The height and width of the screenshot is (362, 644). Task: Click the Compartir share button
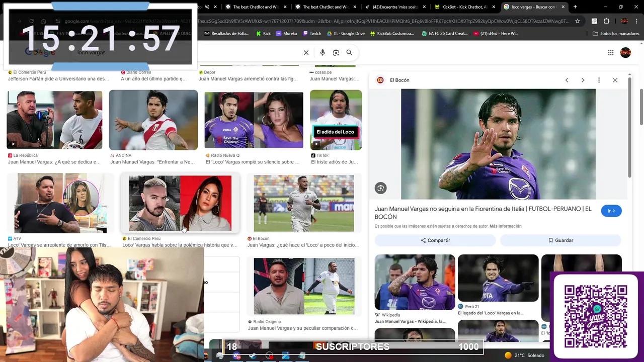pyautogui.click(x=435, y=240)
